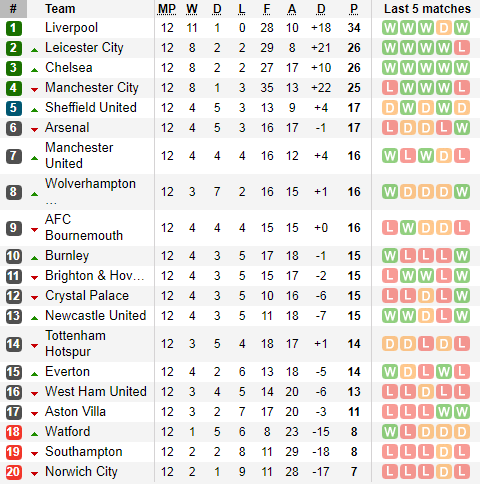Sort table by the MP column header
Screen dimensions: 480x484
(x=167, y=9)
